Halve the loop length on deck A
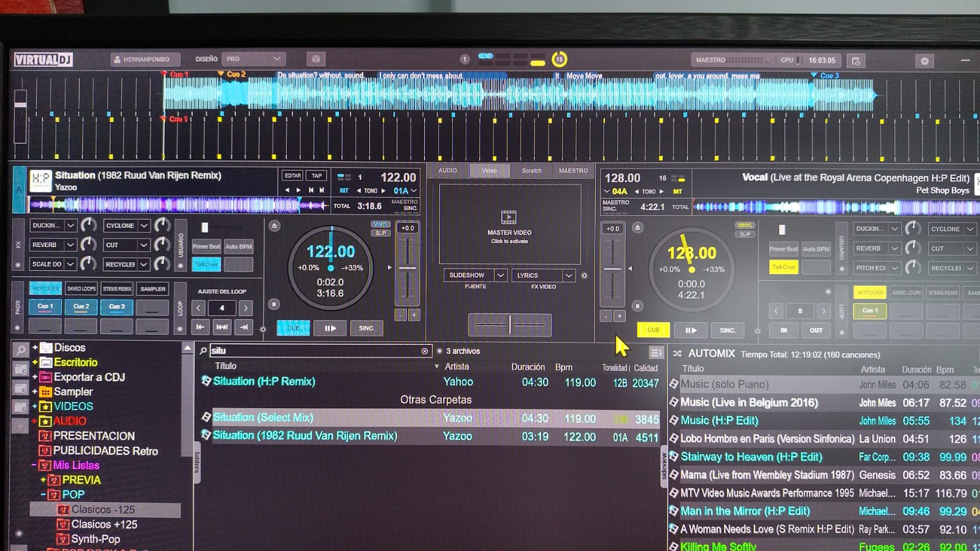The width and height of the screenshot is (980, 551). point(199,308)
